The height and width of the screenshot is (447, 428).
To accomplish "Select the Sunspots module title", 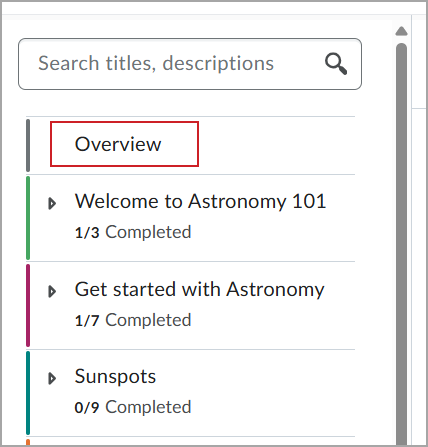I will (x=115, y=377).
